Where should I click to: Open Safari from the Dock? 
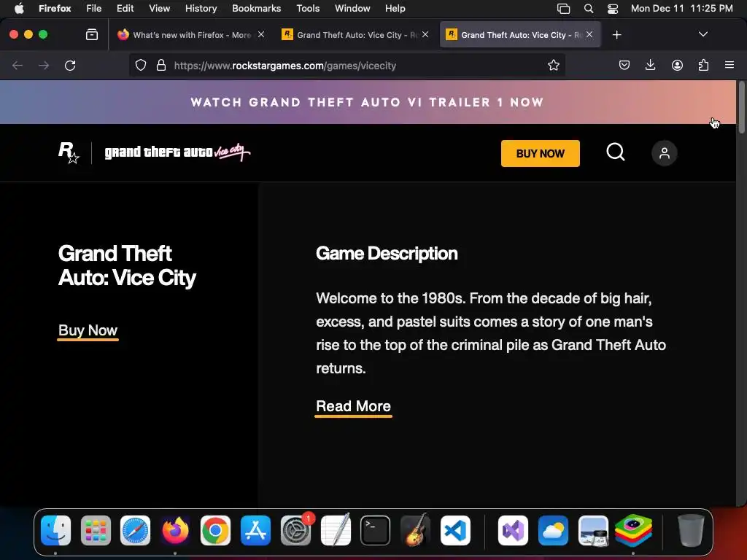(x=135, y=530)
